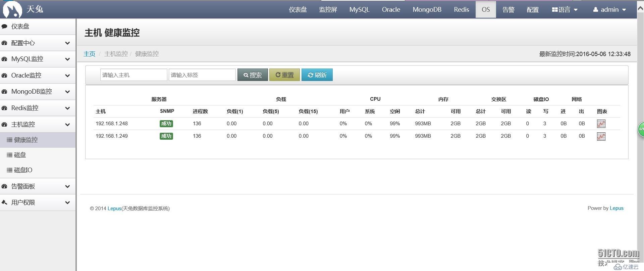Screen dimensions: 644x271
Task: Select the OS top navigation tab
Action: point(486,10)
